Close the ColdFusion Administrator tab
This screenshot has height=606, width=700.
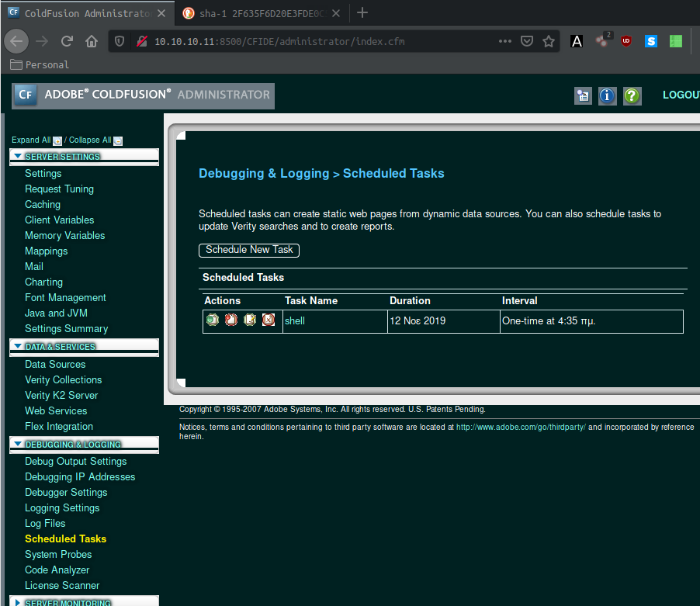click(x=161, y=13)
